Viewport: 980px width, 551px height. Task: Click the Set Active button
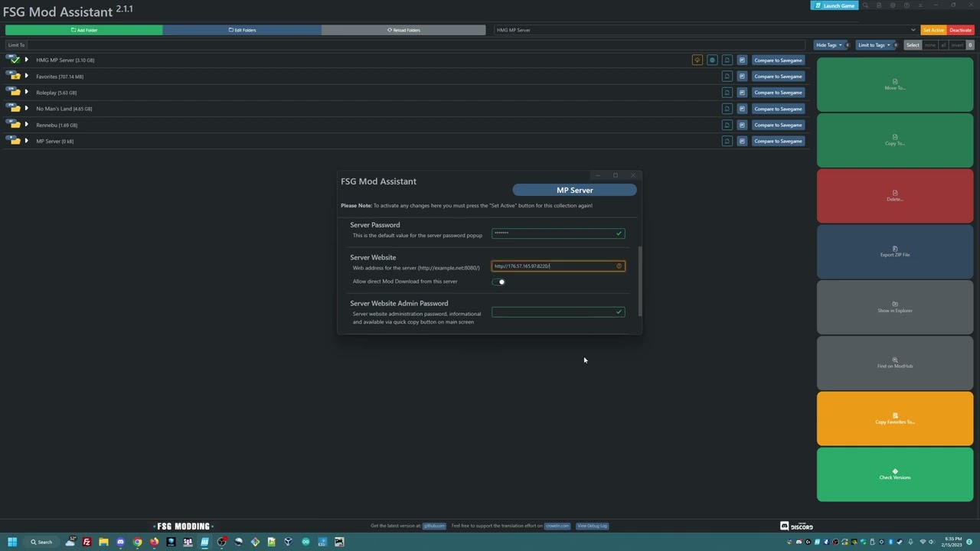pyautogui.click(x=933, y=30)
